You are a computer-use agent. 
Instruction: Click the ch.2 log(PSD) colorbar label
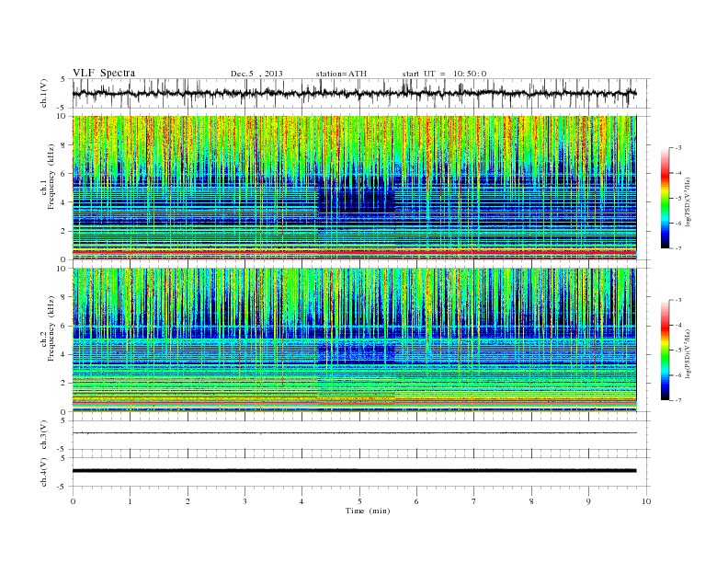point(688,353)
